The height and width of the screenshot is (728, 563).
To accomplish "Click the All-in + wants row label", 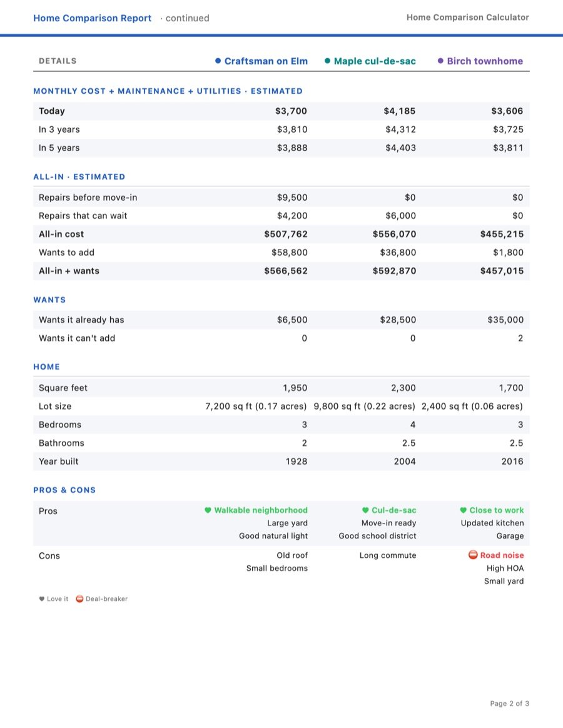I will (69, 271).
